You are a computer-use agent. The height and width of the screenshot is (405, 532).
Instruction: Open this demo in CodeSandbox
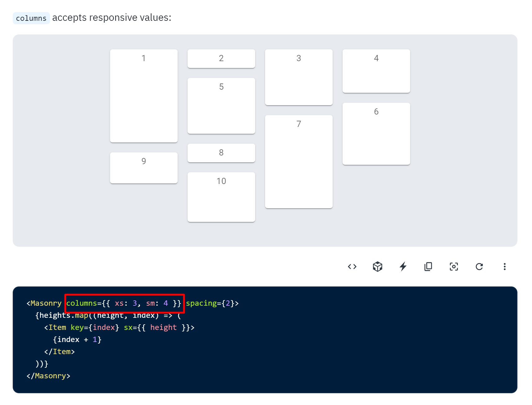pos(377,266)
